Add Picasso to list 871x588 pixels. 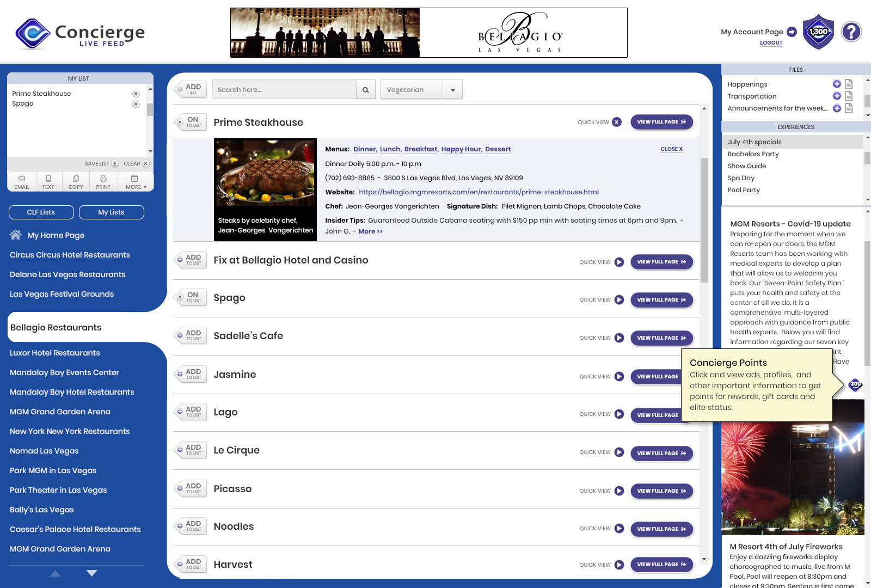pos(190,488)
